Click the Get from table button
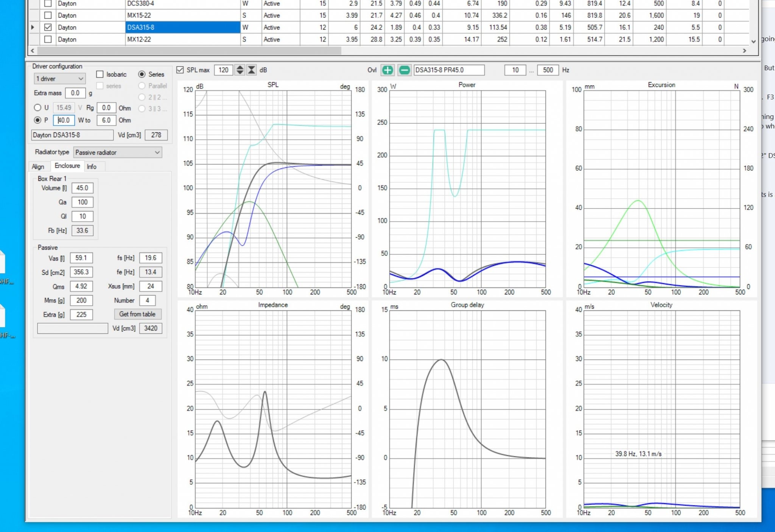Viewport: 775px width, 532px height. (137, 314)
